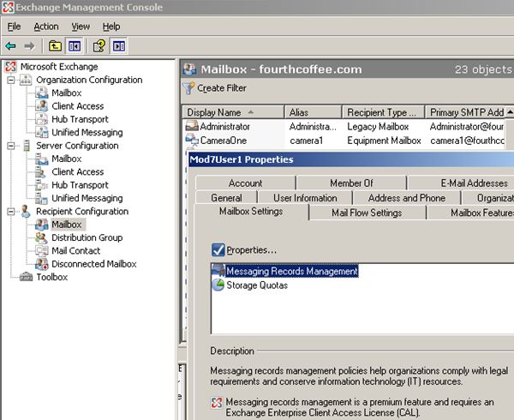The height and width of the screenshot is (420, 514).
Task: Click the CameraOne equipment mailbox icon
Action: [x=192, y=141]
